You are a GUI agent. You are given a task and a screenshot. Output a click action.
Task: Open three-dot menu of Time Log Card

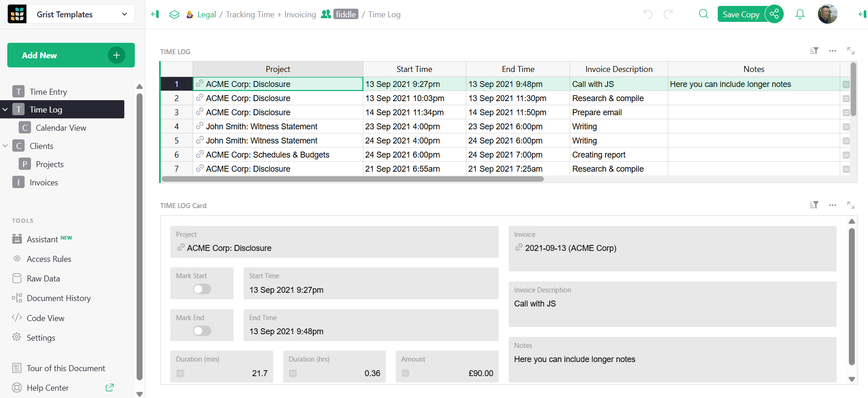pos(832,205)
